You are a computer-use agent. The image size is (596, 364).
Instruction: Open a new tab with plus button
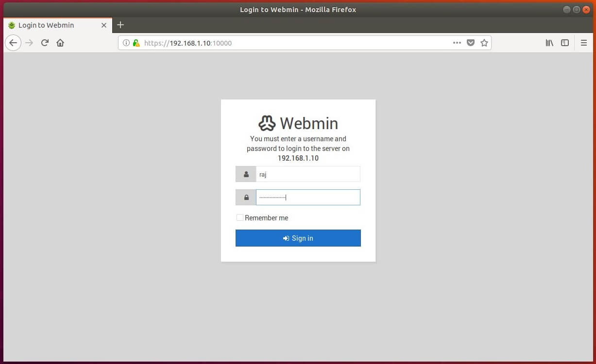(x=120, y=25)
